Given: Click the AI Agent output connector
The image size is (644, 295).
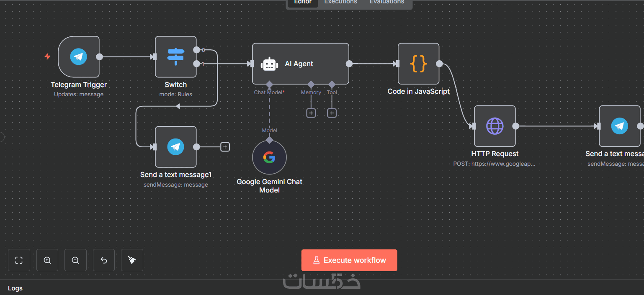Looking at the screenshot, I should 349,64.
